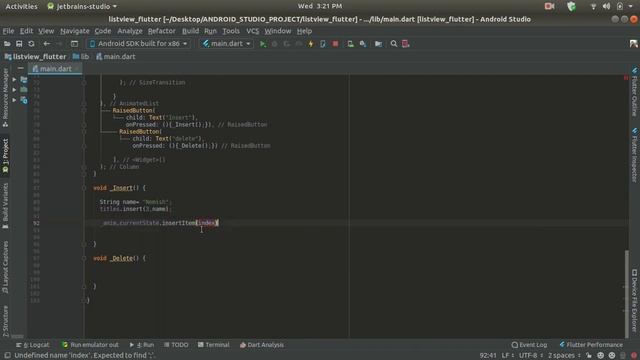The height and width of the screenshot is (360, 640).
Task: Click the red device icon right of search
Action: point(405,44)
